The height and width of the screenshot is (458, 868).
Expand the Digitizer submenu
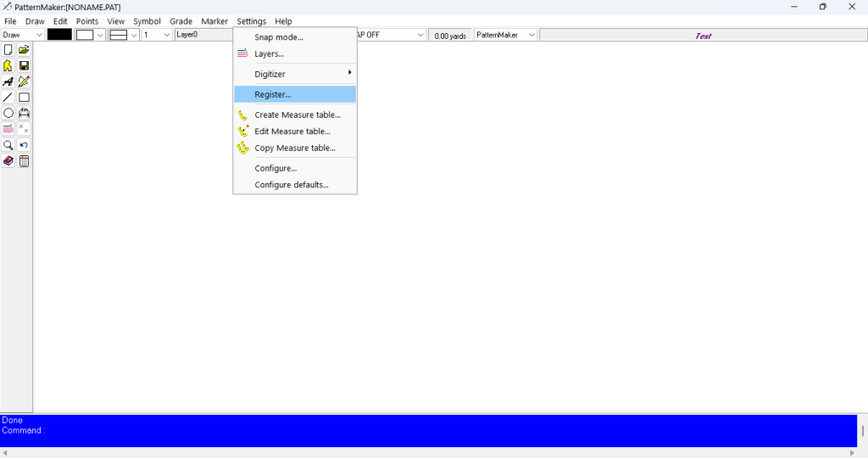click(295, 74)
